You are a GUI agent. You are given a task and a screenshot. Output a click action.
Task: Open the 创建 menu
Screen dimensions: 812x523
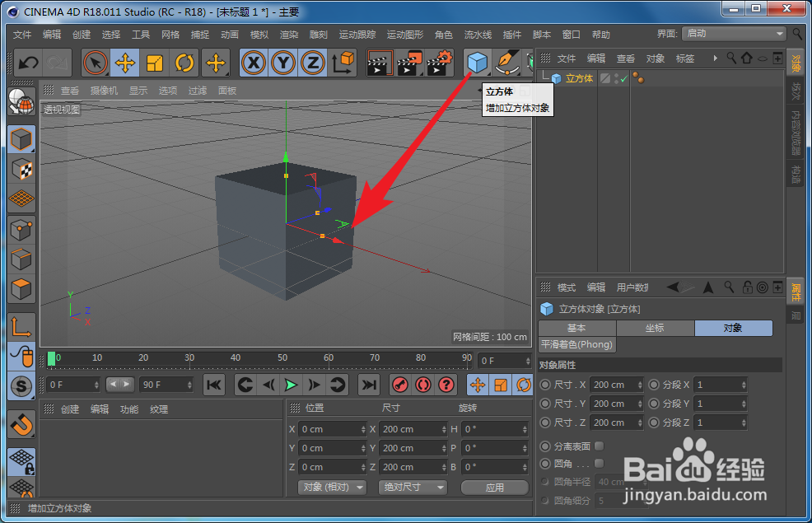click(82, 35)
